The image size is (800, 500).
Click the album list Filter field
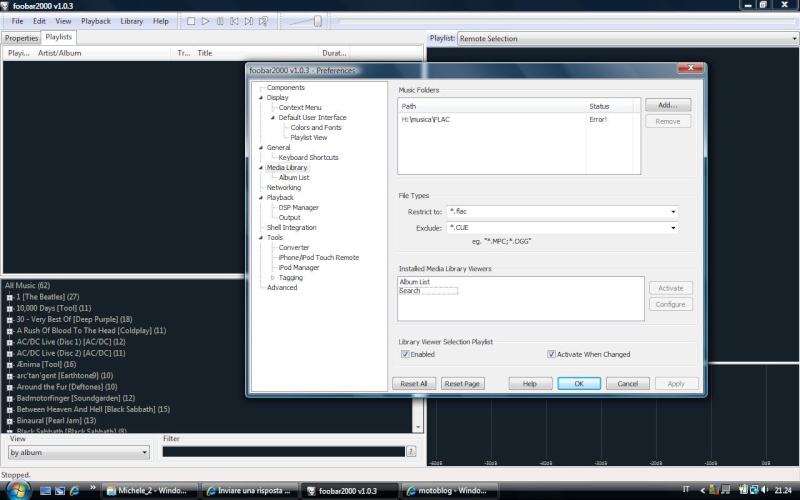pyautogui.click(x=283, y=452)
